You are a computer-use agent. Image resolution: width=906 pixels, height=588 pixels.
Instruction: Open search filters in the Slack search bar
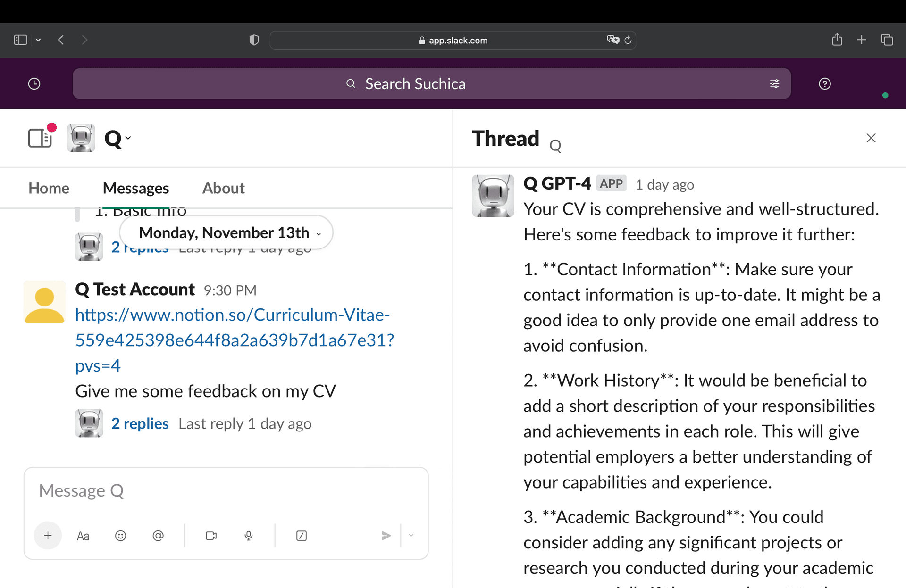tap(774, 83)
